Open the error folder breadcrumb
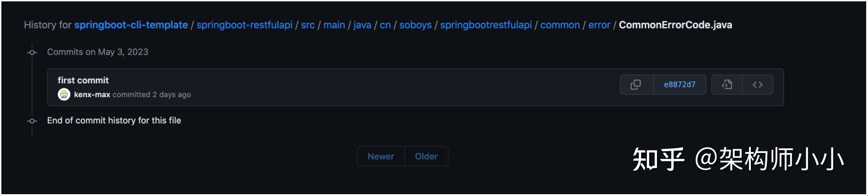 599,25
